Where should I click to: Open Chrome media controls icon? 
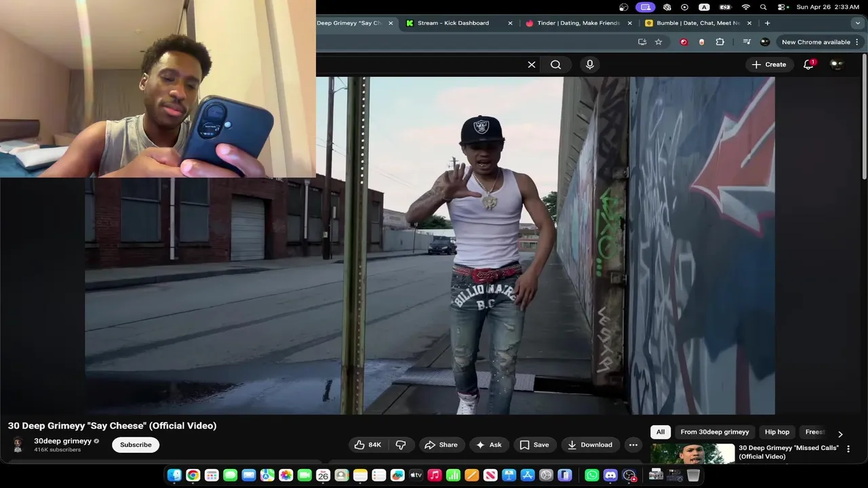pos(747,42)
